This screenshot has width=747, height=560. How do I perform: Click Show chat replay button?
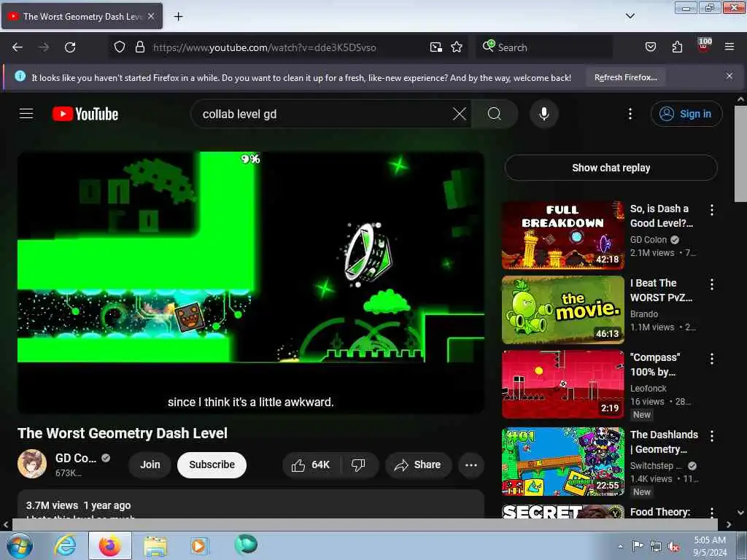(611, 168)
